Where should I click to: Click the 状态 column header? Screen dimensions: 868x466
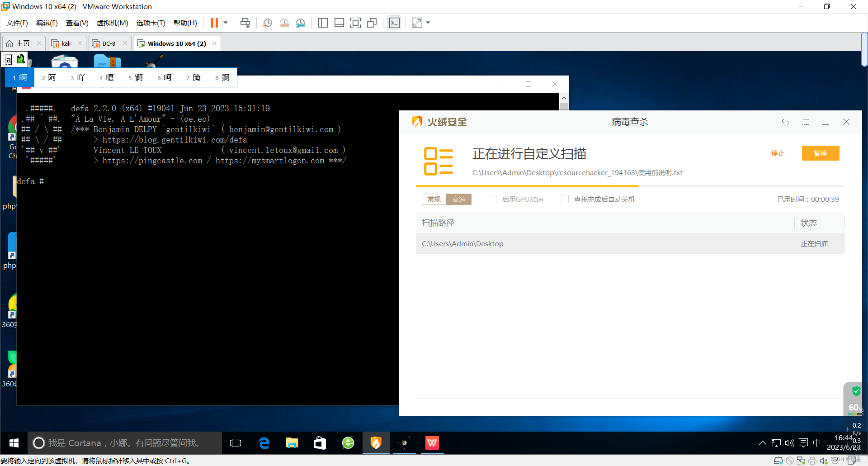(x=809, y=223)
